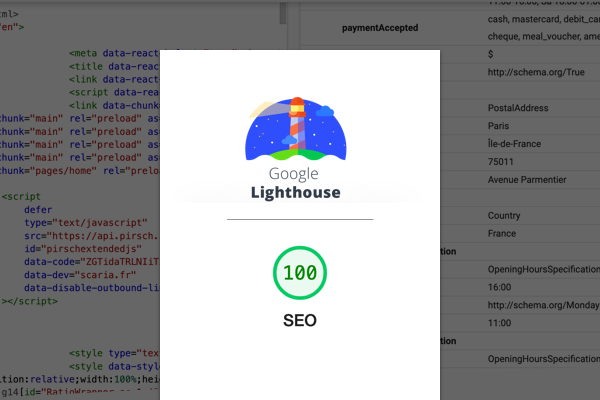Viewport: 600px width, 400px height.
Task: Select the data-dev scaria.fr code line
Action: pos(80,275)
